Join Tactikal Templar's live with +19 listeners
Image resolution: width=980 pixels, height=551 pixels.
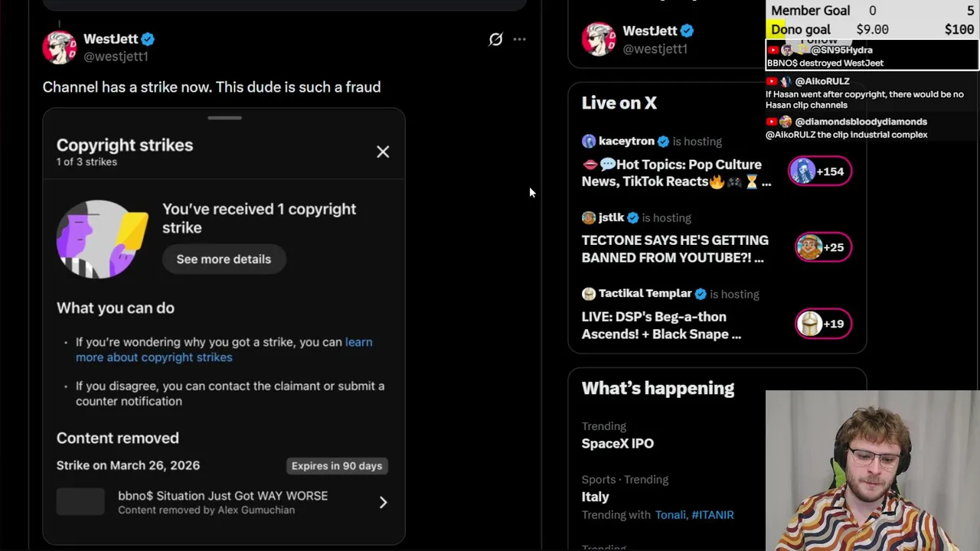click(823, 324)
